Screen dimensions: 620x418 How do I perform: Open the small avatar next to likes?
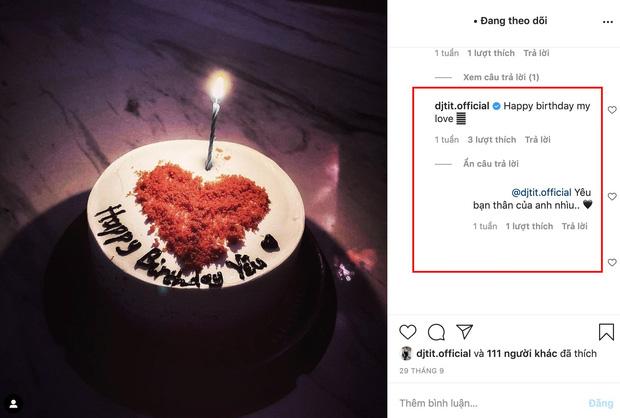pos(406,354)
